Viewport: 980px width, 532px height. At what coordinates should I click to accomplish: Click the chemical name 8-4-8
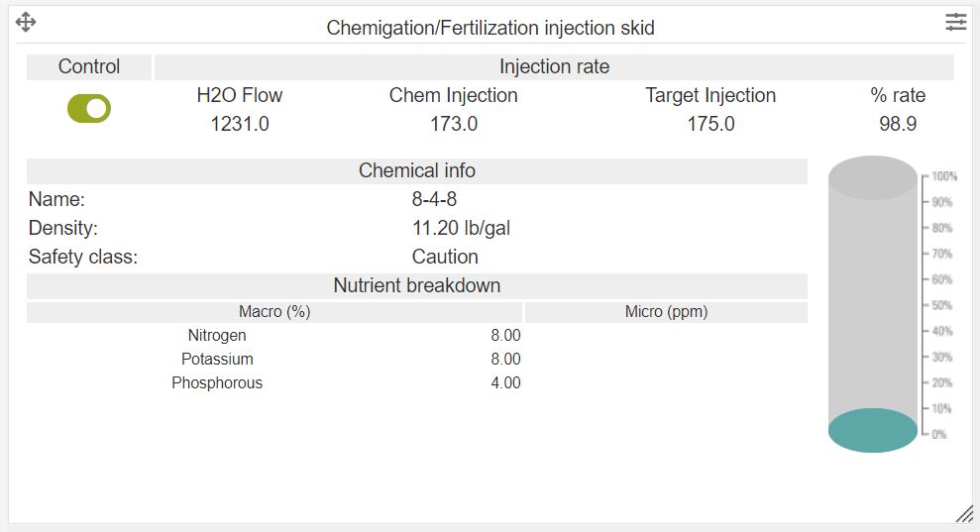(x=434, y=199)
